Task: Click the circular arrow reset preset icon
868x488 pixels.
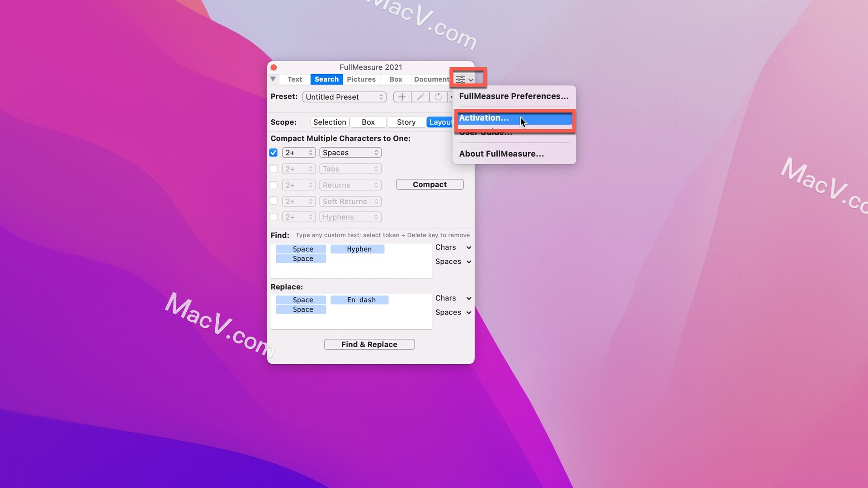Action: 438,97
